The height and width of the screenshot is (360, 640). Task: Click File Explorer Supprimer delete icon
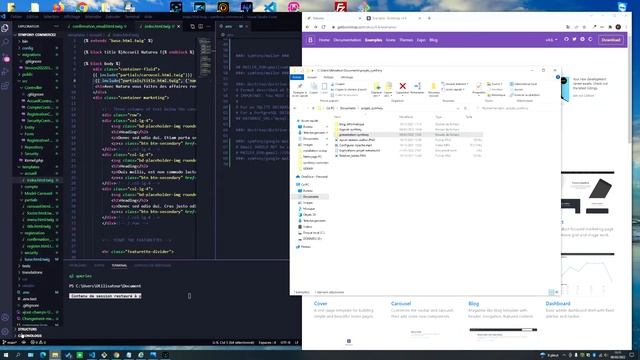[x=402, y=88]
